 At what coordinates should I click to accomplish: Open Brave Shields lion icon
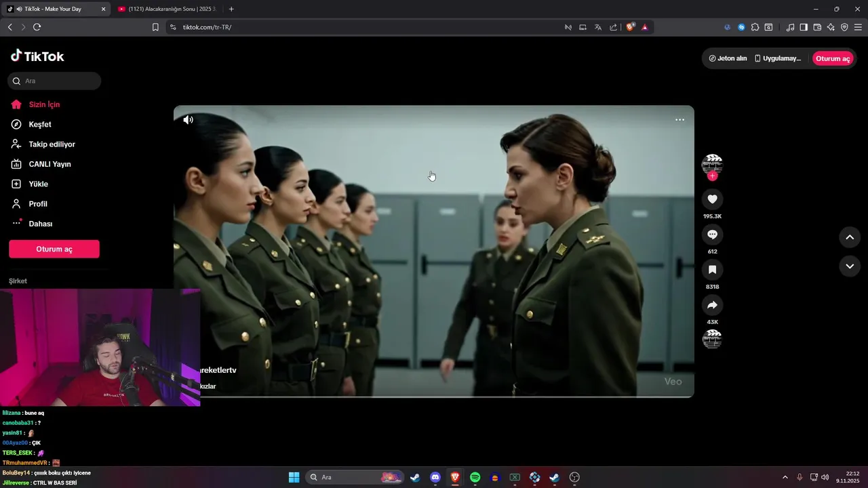tap(631, 27)
